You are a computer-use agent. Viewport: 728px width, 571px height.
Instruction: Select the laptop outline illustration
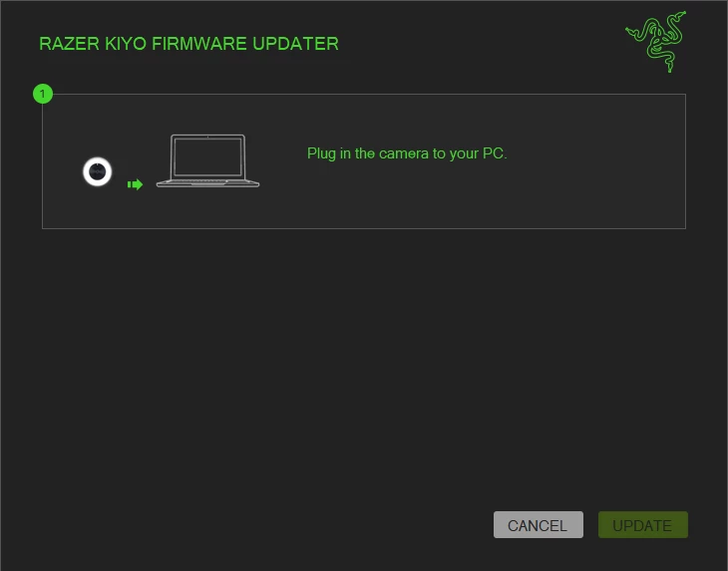208,161
